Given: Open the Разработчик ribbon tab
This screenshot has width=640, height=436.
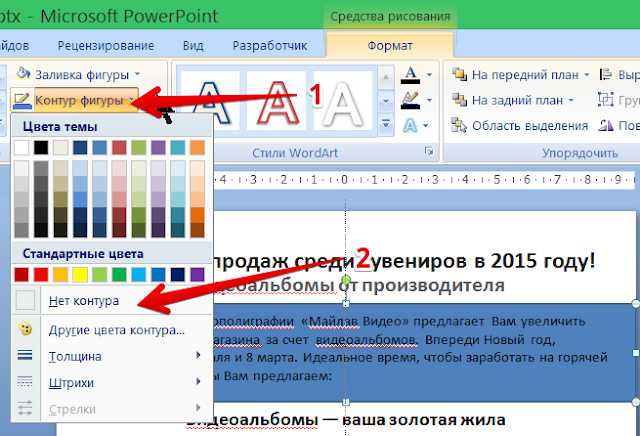Looking at the screenshot, I should coord(270,46).
